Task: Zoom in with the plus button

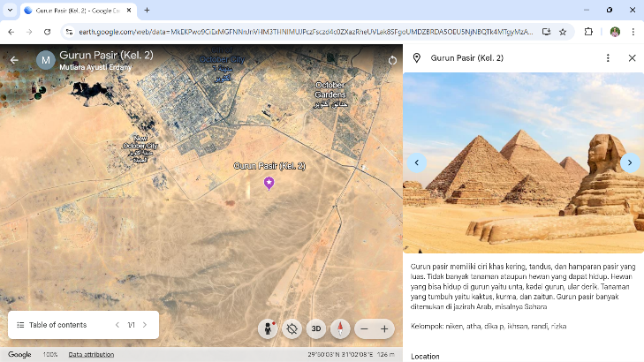Action: click(x=384, y=328)
